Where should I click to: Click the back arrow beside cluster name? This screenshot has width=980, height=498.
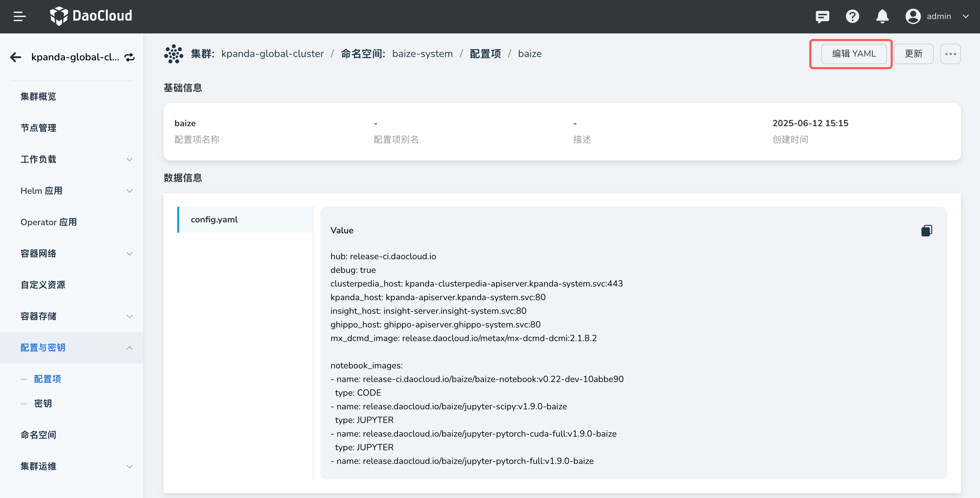(x=16, y=57)
